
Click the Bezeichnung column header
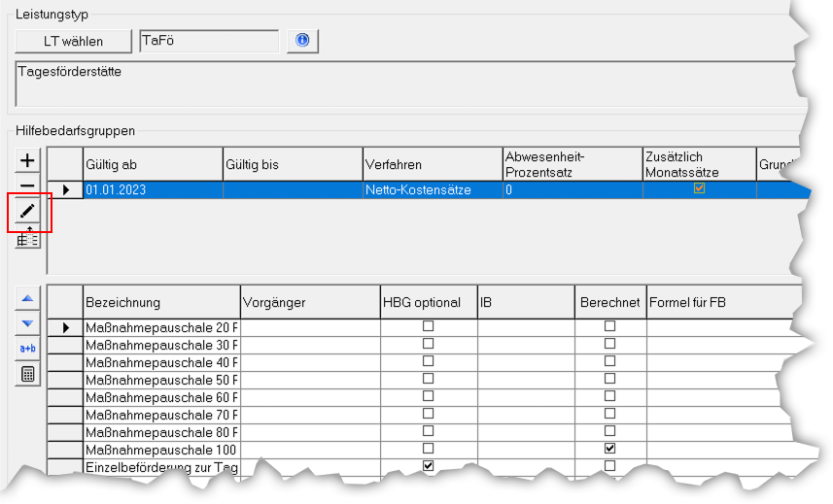161,302
